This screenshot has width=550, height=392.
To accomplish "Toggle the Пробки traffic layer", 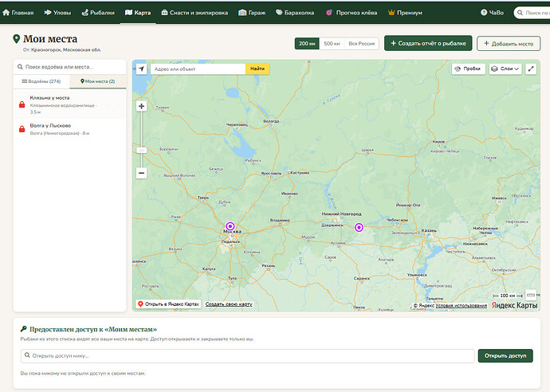I will click(x=469, y=69).
